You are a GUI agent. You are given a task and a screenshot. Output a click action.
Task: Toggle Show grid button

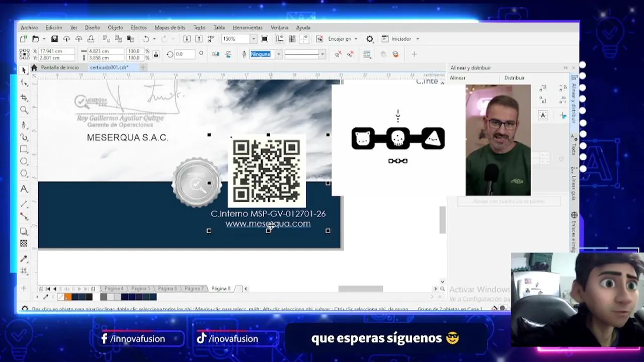(292, 39)
